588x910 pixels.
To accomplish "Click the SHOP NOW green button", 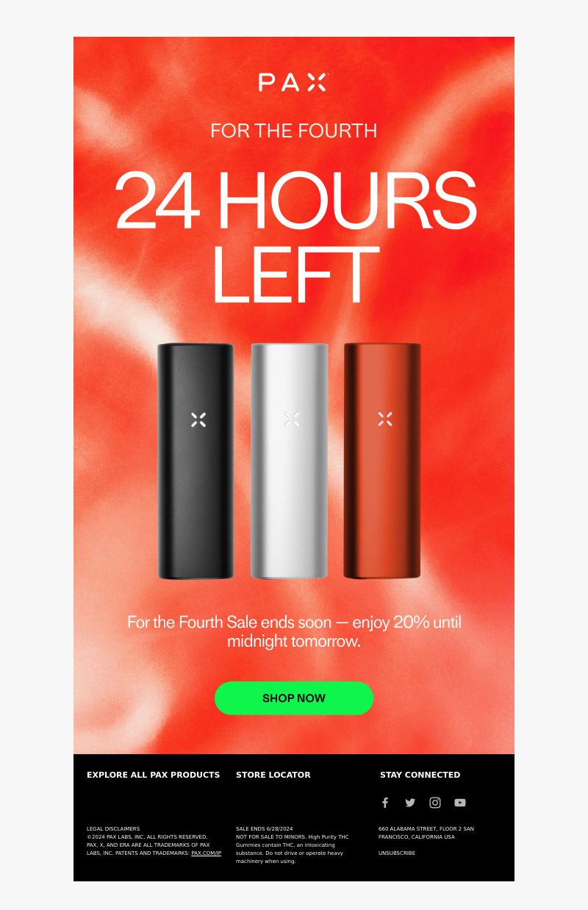I will tap(294, 698).
